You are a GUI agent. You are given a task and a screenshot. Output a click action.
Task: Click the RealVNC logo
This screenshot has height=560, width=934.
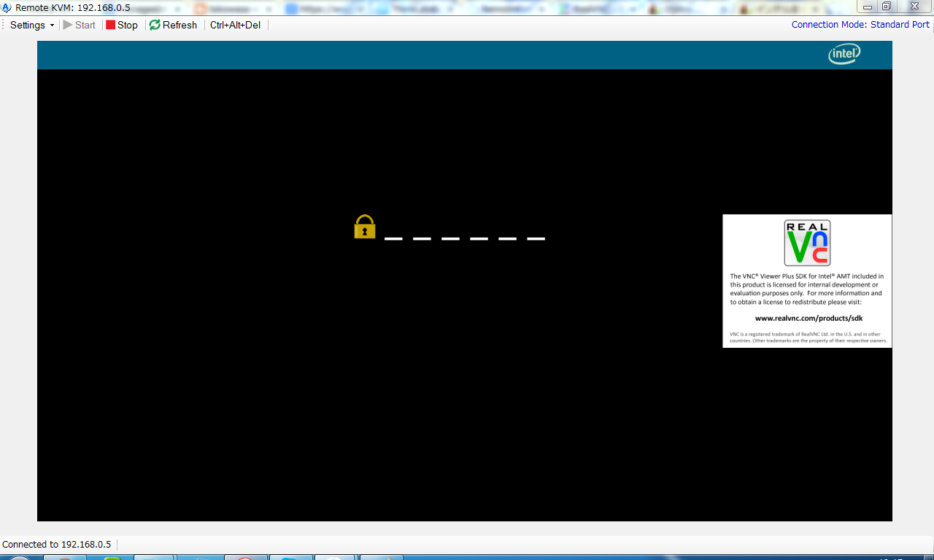(807, 243)
